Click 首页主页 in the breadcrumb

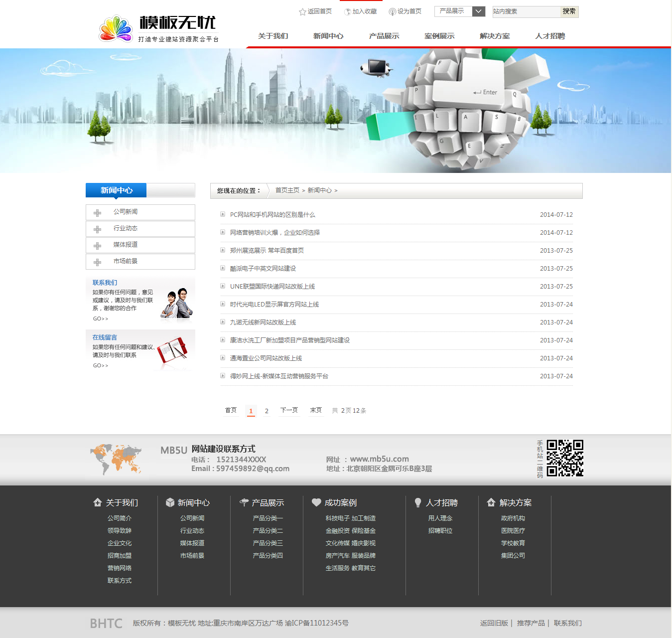[287, 190]
